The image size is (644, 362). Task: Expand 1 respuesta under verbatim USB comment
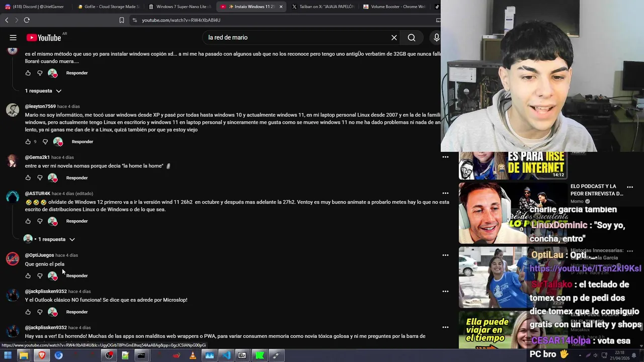(43, 91)
